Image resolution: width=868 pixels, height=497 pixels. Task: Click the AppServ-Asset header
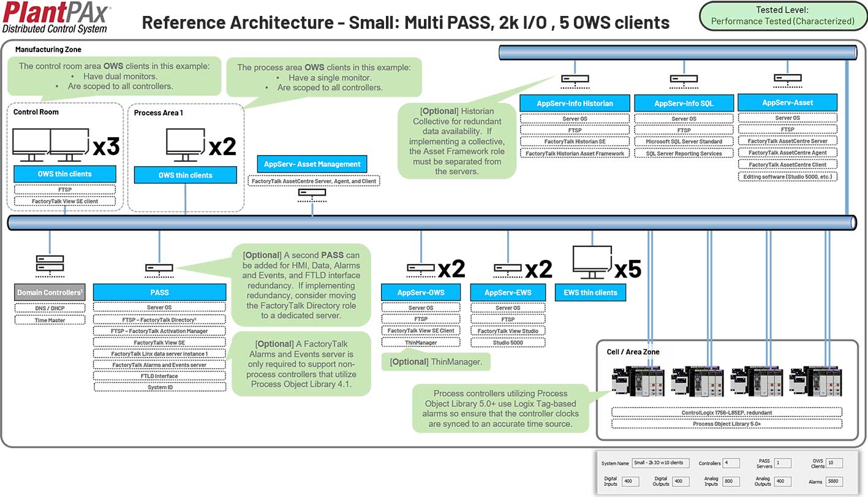pos(787,102)
